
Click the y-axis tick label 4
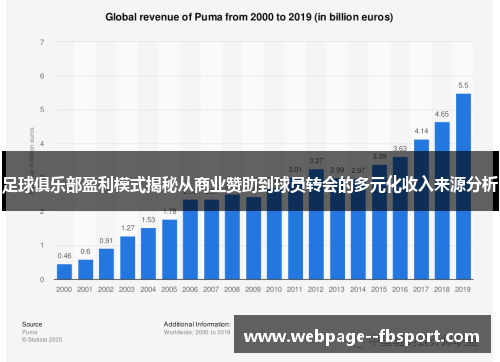[x=42, y=144]
